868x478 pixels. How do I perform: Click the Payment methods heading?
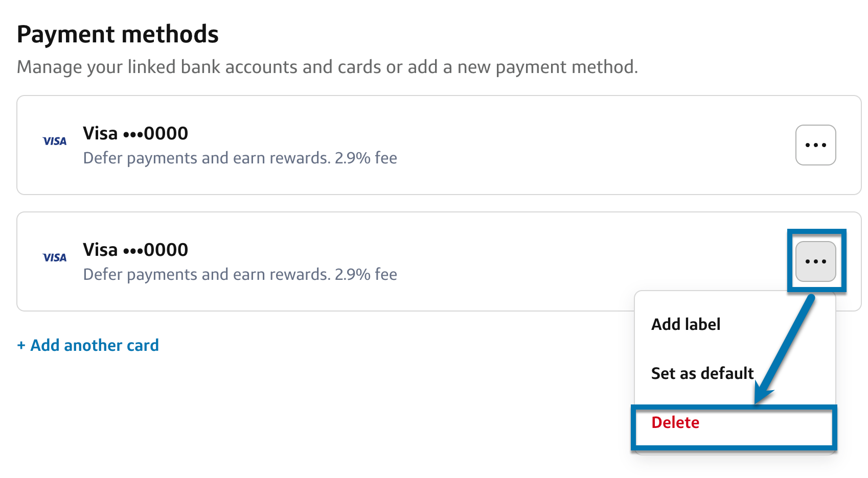tap(118, 35)
